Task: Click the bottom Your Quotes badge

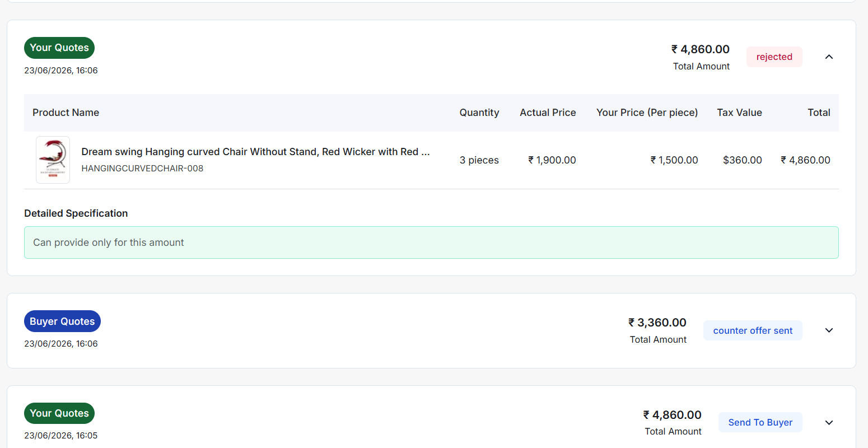Action: (59, 413)
